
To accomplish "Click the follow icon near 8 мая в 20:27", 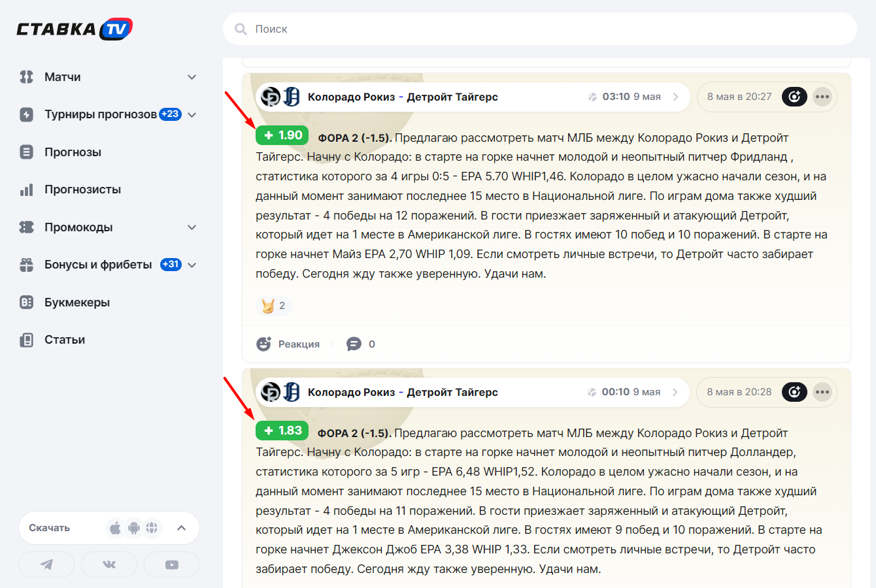I will coord(794,97).
